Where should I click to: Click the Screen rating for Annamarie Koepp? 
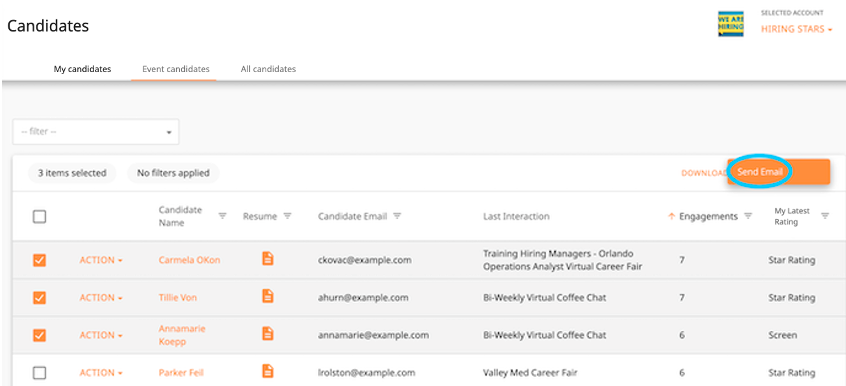(x=782, y=335)
